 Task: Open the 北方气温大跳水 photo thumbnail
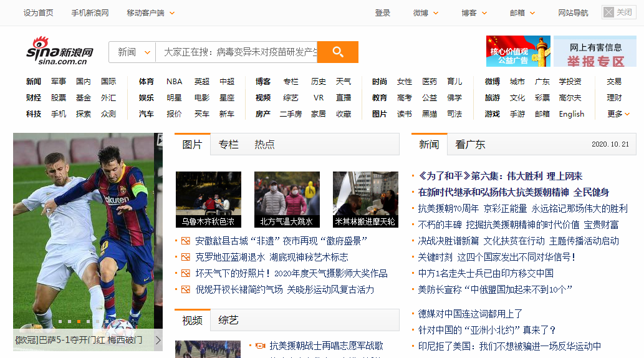[287, 200]
